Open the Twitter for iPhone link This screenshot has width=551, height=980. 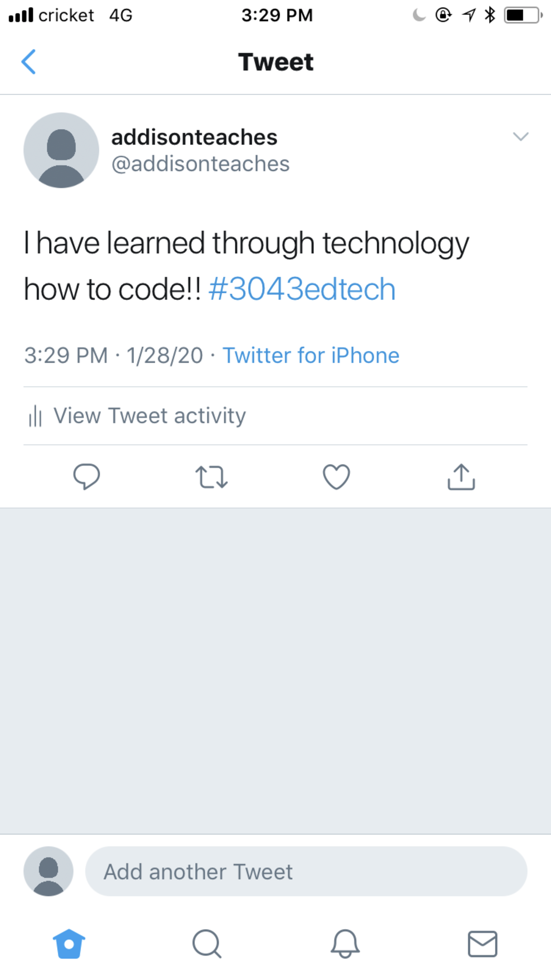pos(311,356)
